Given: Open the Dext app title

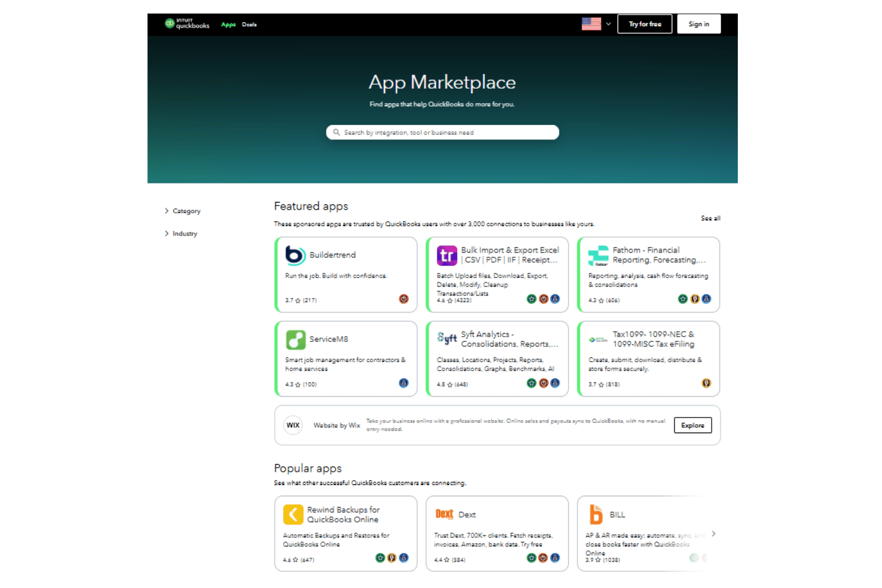Looking at the screenshot, I should tap(467, 515).
